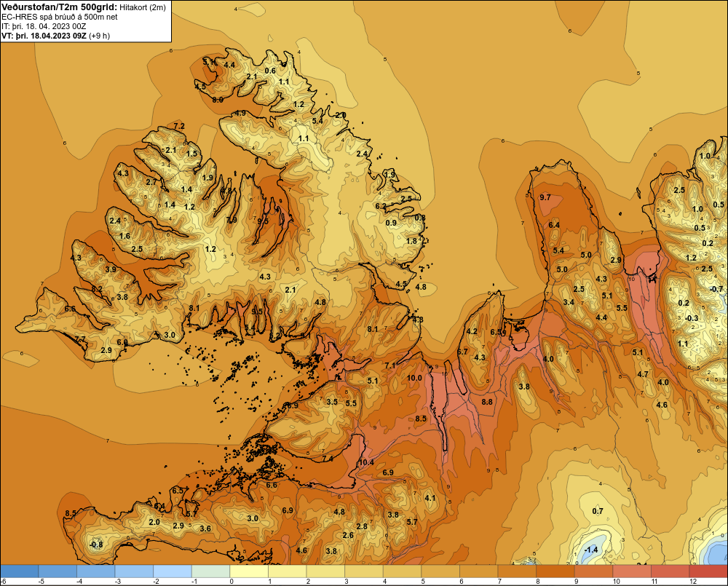This screenshot has width=728, height=586.
Task: Select the legend swatch between 0 and 1
Action: click(x=249, y=571)
